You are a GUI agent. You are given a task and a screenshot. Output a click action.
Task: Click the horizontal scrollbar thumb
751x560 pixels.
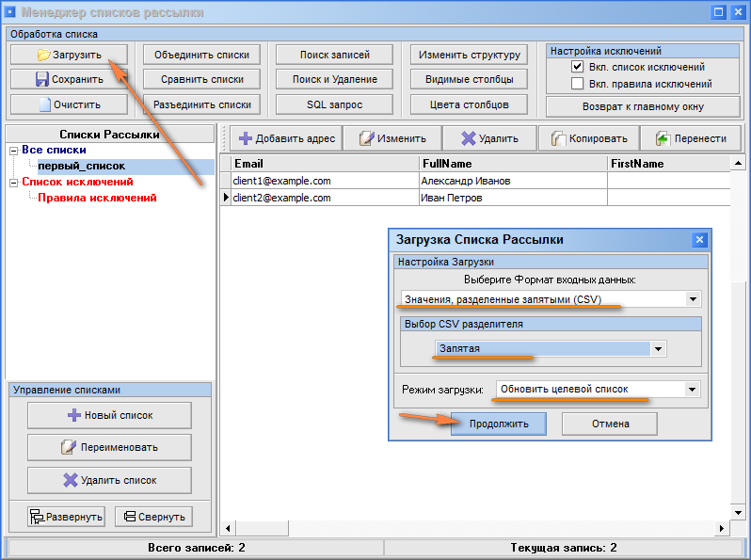pos(262,528)
